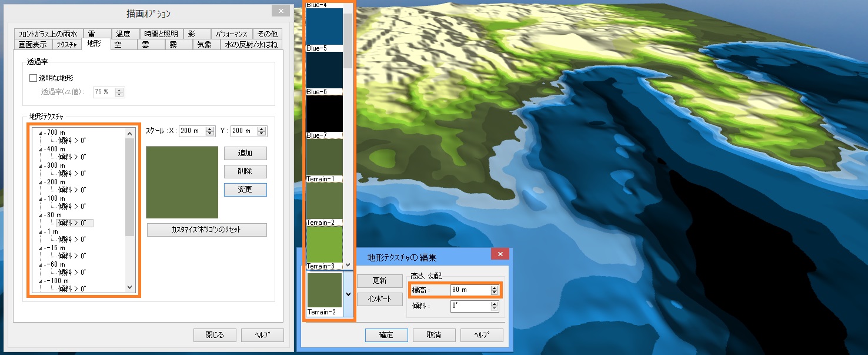Viewport: 868px width, 355px height.
Task: Click the 追加 button
Action: (245, 154)
